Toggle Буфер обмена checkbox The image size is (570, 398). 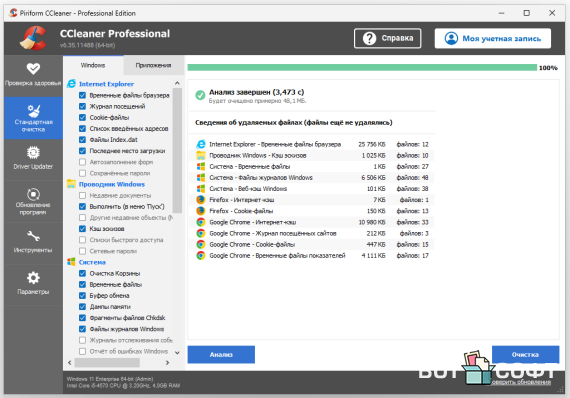coord(83,296)
